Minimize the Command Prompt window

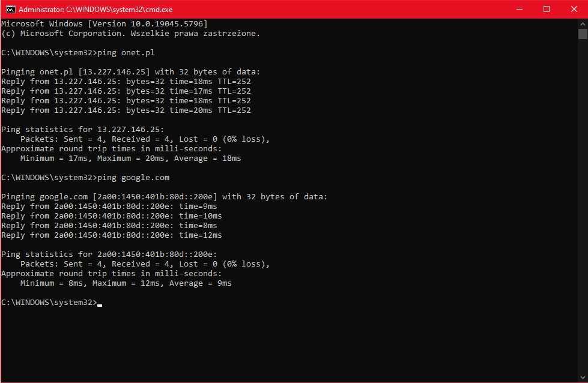[518, 9]
